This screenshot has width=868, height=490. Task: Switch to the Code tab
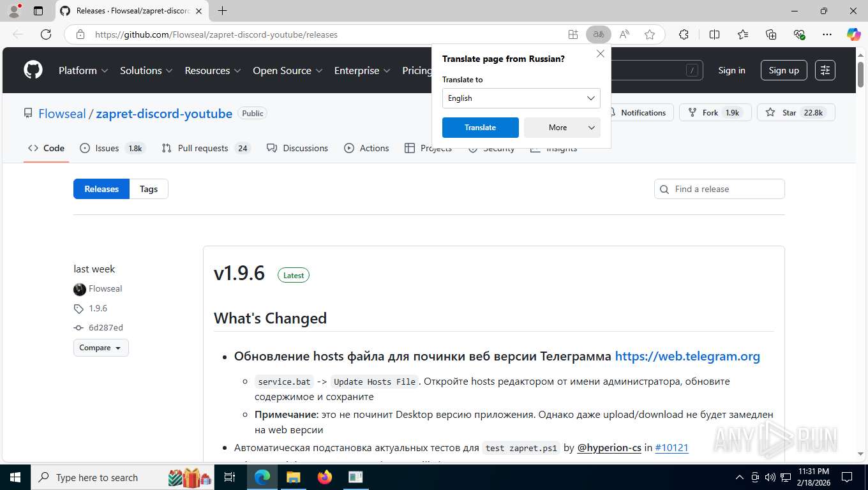tap(46, 148)
